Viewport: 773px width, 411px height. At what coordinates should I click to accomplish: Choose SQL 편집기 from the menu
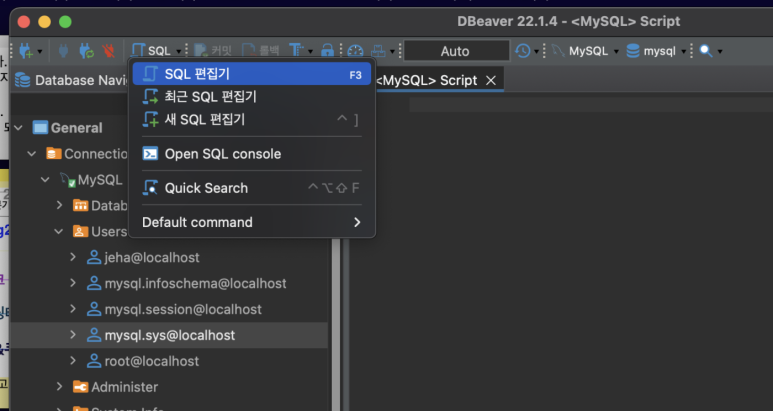click(252, 74)
